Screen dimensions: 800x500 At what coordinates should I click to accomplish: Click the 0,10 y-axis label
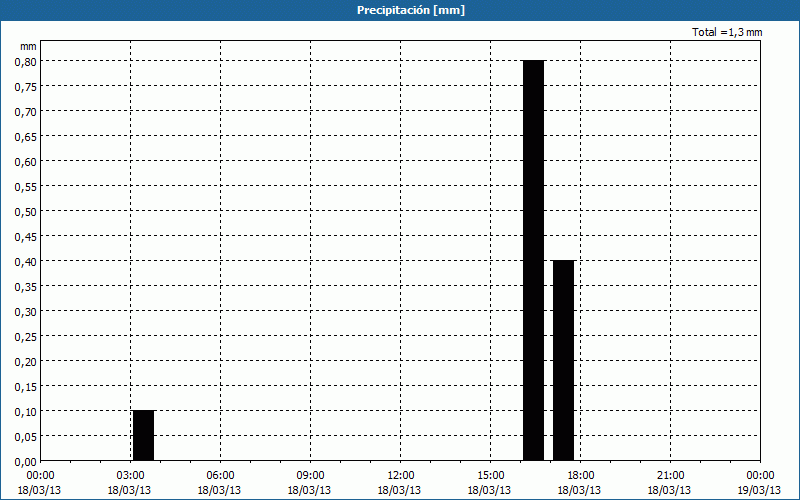(x=26, y=412)
